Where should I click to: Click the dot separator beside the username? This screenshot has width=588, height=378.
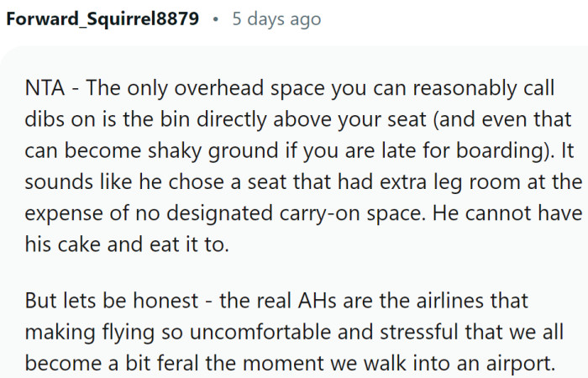215,19
